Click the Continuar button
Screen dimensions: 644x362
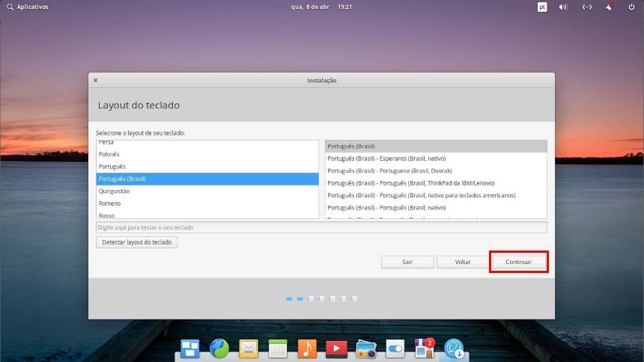point(518,263)
